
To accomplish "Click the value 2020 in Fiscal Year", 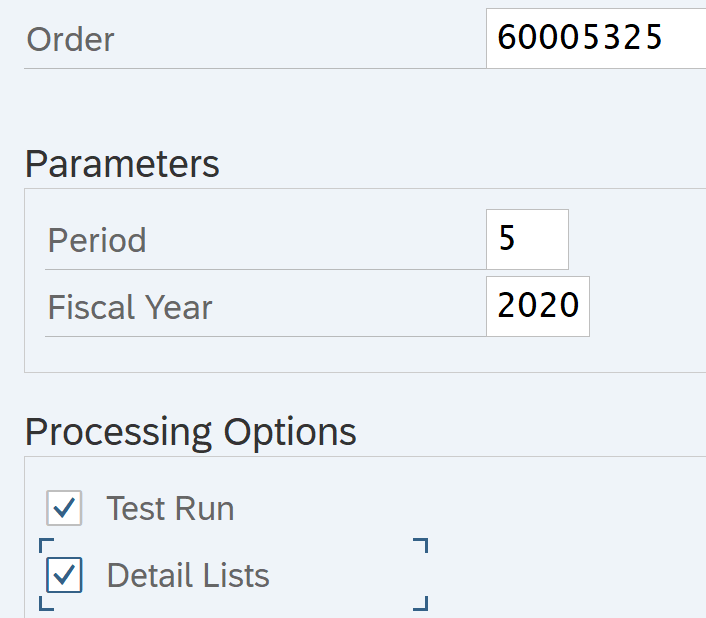I will coord(538,306).
